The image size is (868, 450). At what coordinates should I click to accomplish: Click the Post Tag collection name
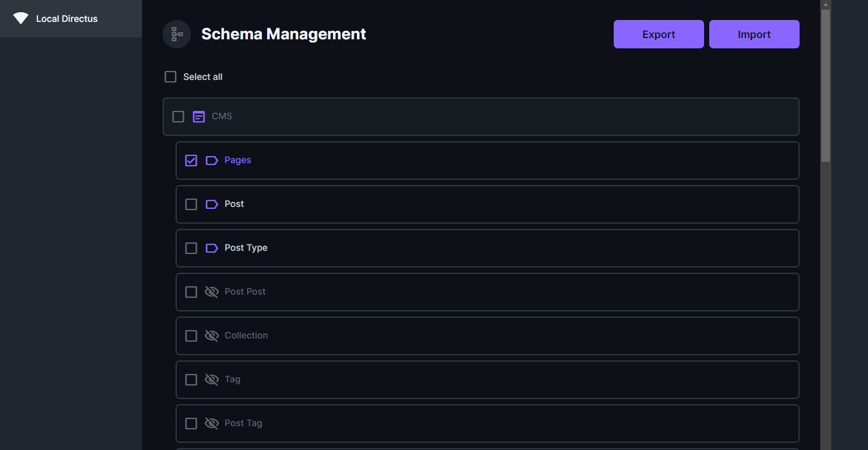click(243, 423)
